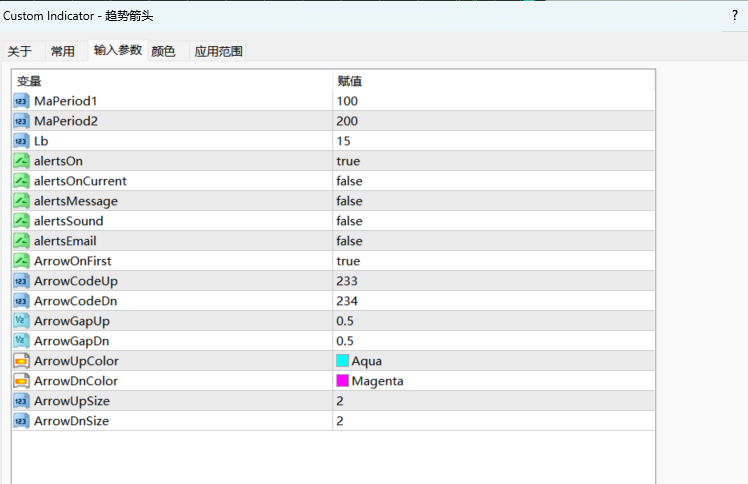Image resolution: width=748 pixels, height=484 pixels.
Task: Select the MaPeriod1 variable name
Action: (65, 101)
